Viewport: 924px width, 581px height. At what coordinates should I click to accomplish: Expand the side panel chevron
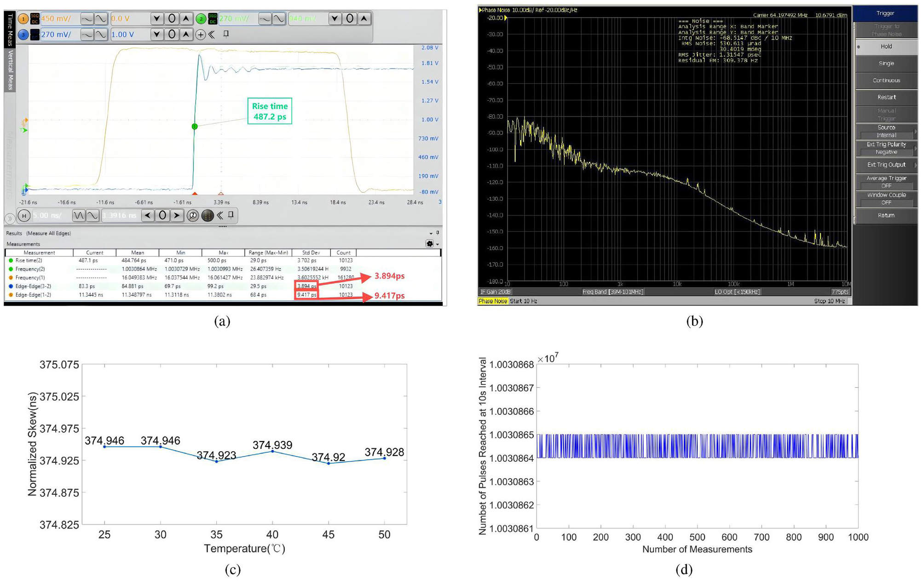tap(9, 218)
